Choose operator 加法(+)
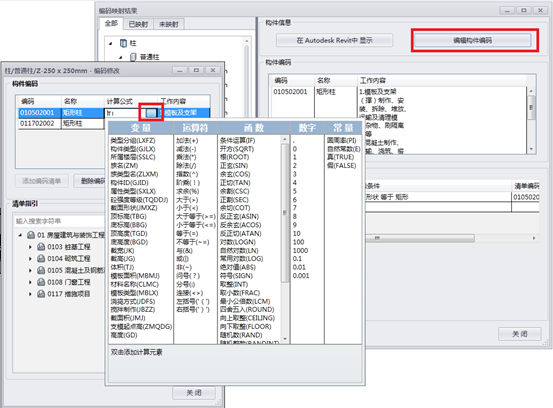The image size is (553, 408). click(x=187, y=140)
